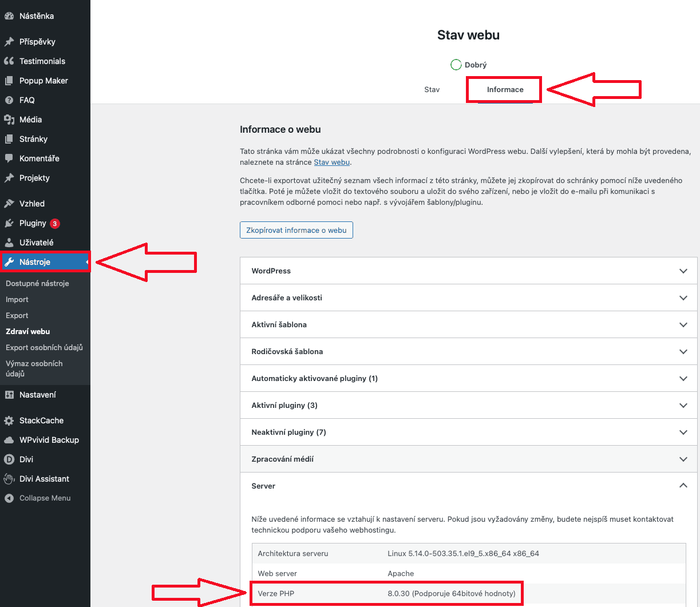Image resolution: width=700 pixels, height=607 pixels.
Task: Click the green Dobrý status circle
Action: 456,65
